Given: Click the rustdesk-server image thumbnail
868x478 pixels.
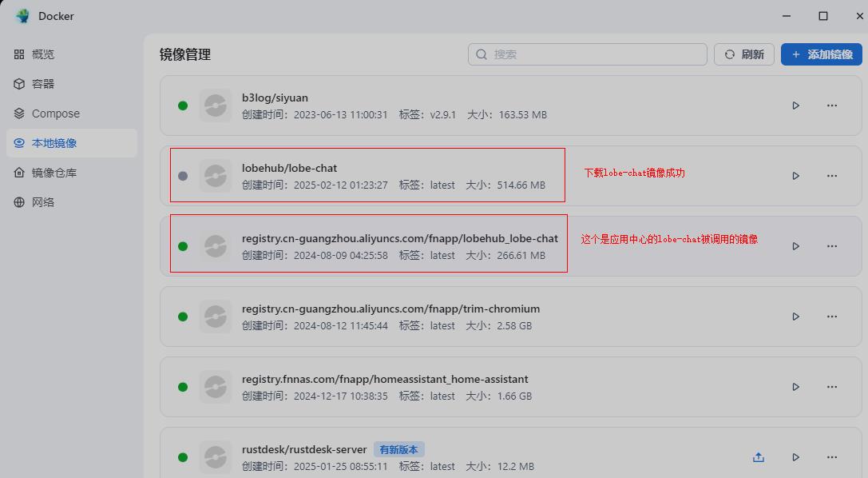Looking at the screenshot, I should pyautogui.click(x=216, y=457).
